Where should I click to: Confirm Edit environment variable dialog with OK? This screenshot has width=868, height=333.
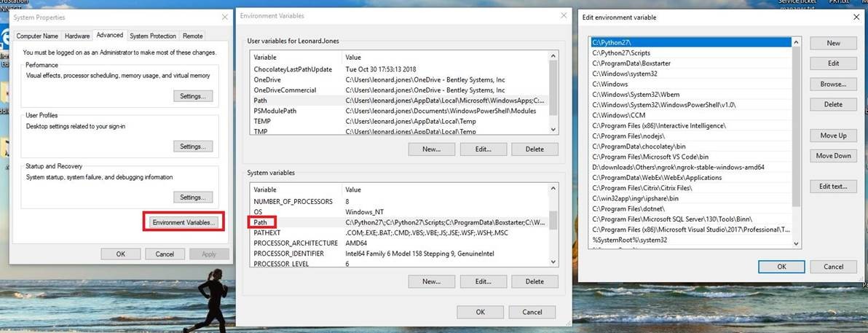(781, 267)
